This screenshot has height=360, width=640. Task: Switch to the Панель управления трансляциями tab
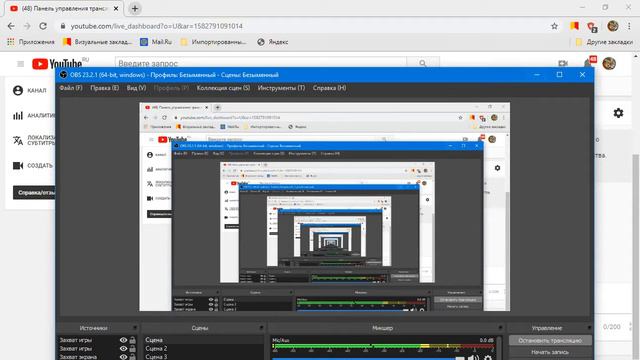click(x=64, y=9)
